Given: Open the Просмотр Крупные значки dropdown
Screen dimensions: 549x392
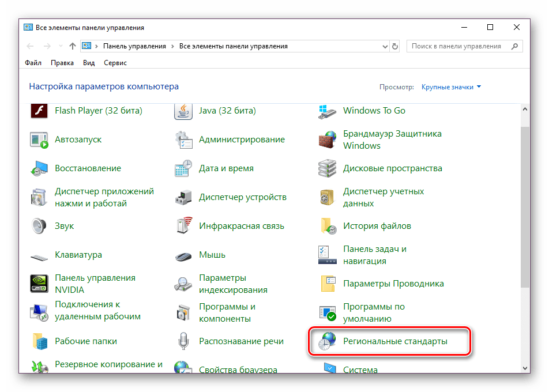Looking at the screenshot, I should (451, 87).
